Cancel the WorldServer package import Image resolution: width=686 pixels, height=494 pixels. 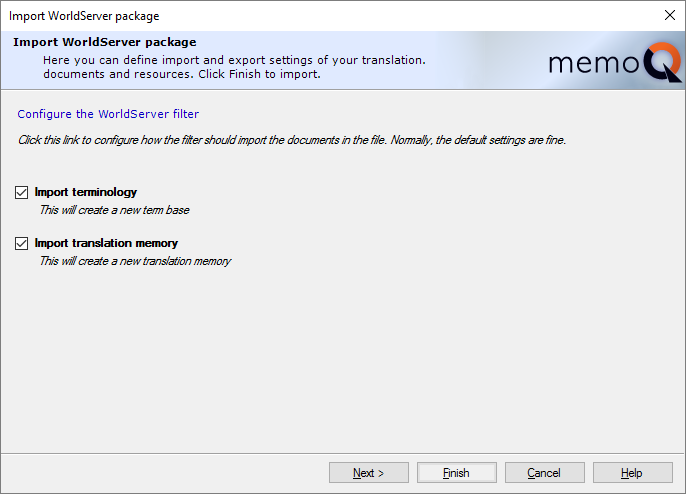point(544,473)
